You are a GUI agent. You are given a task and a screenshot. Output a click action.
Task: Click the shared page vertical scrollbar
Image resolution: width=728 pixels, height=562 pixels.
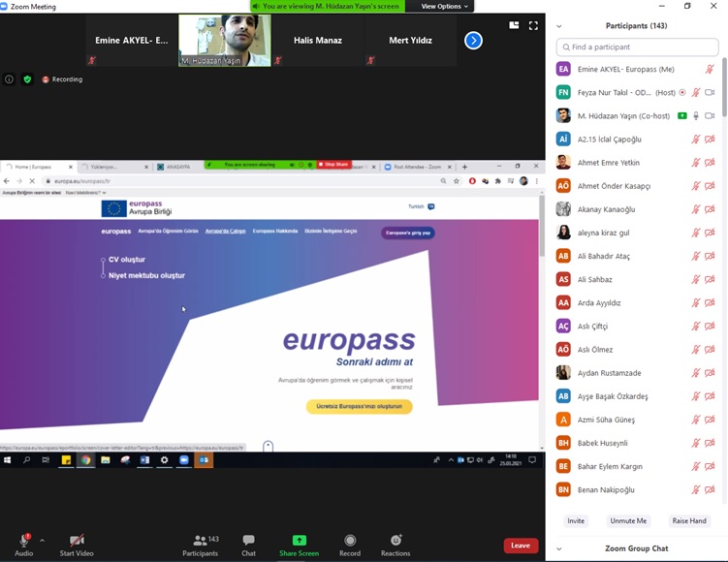click(x=542, y=228)
